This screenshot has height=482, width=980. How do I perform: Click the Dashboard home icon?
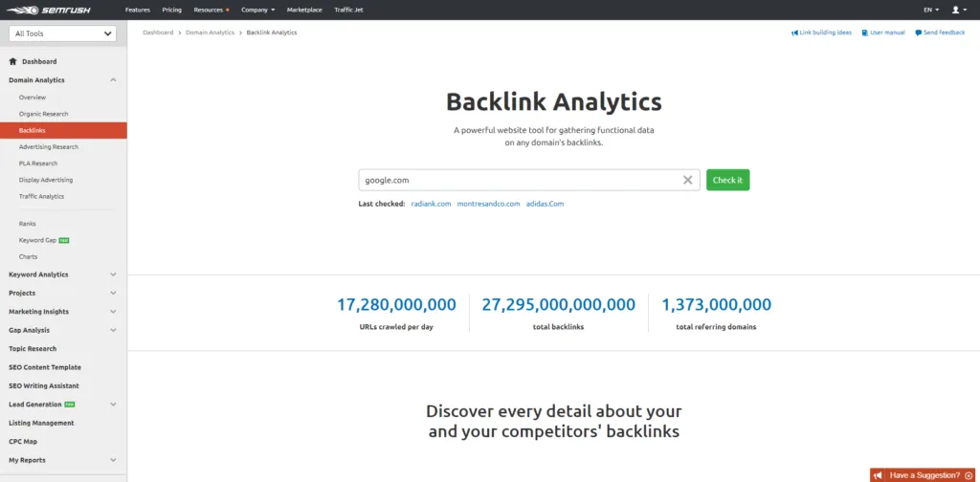pyautogui.click(x=12, y=61)
